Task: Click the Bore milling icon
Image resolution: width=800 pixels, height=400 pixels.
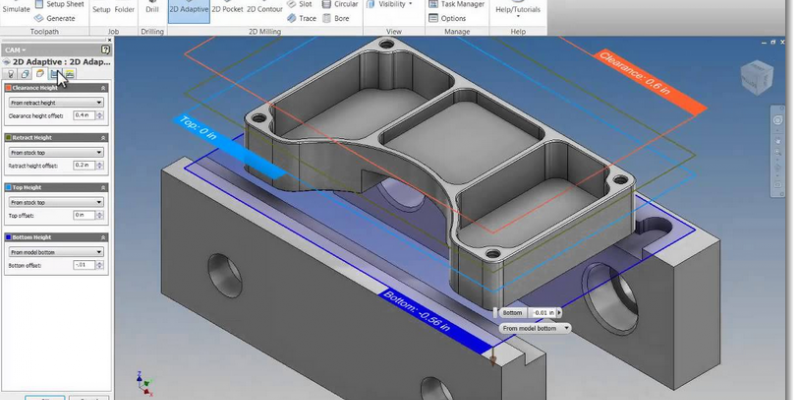Action: (336, 18)
